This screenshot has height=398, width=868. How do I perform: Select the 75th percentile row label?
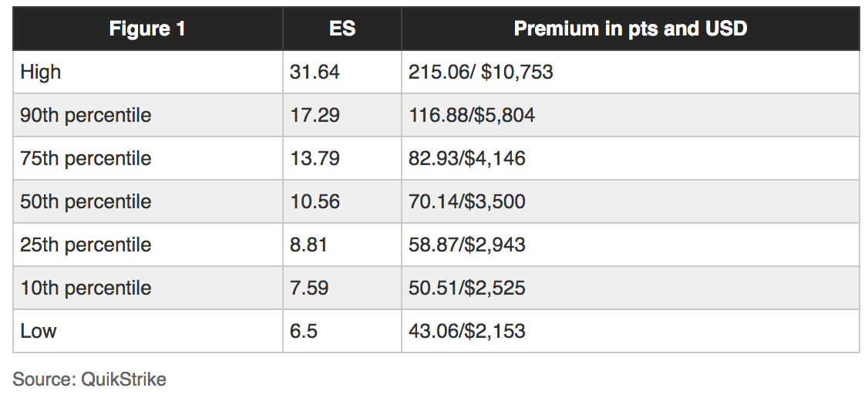[86, 159]
